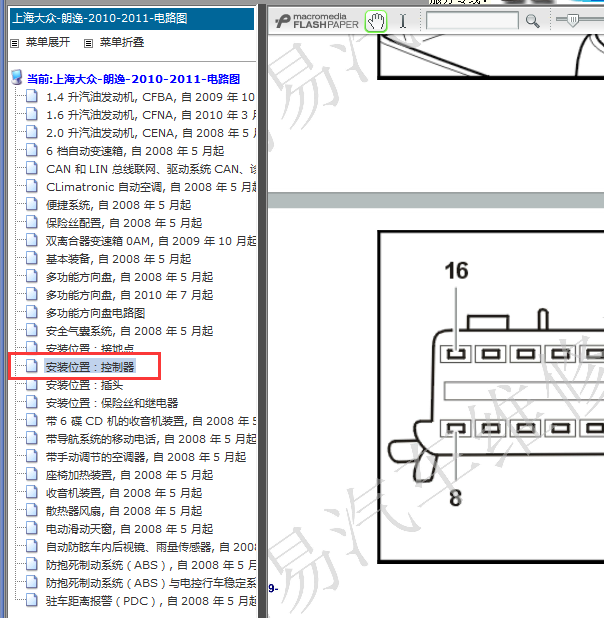
Task: Click document icon of 双离合器变速箱 0AM
Action: pyautogui.click(x=32, y=240)
